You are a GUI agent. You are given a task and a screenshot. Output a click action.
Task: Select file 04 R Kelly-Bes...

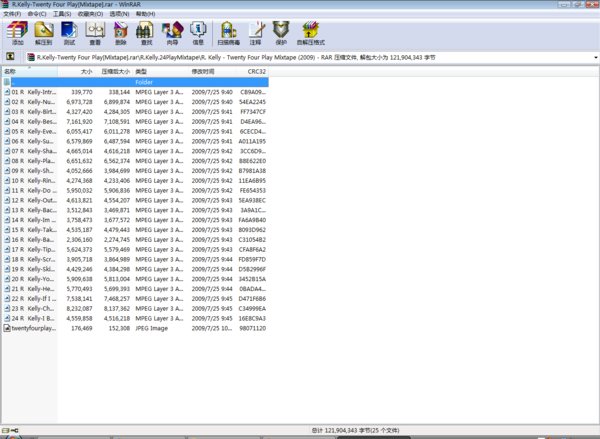[34, 122]
